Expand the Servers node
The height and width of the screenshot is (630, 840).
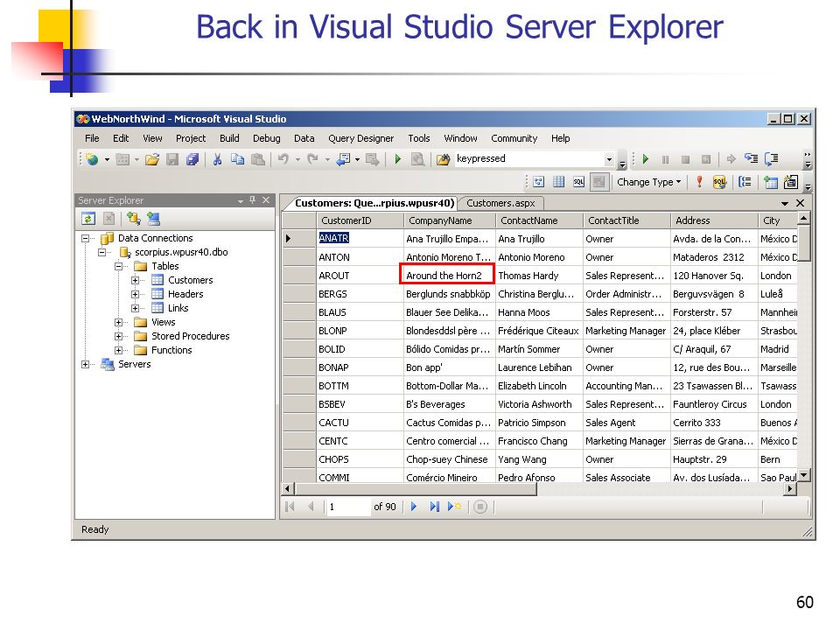click(x=85, y=364)
